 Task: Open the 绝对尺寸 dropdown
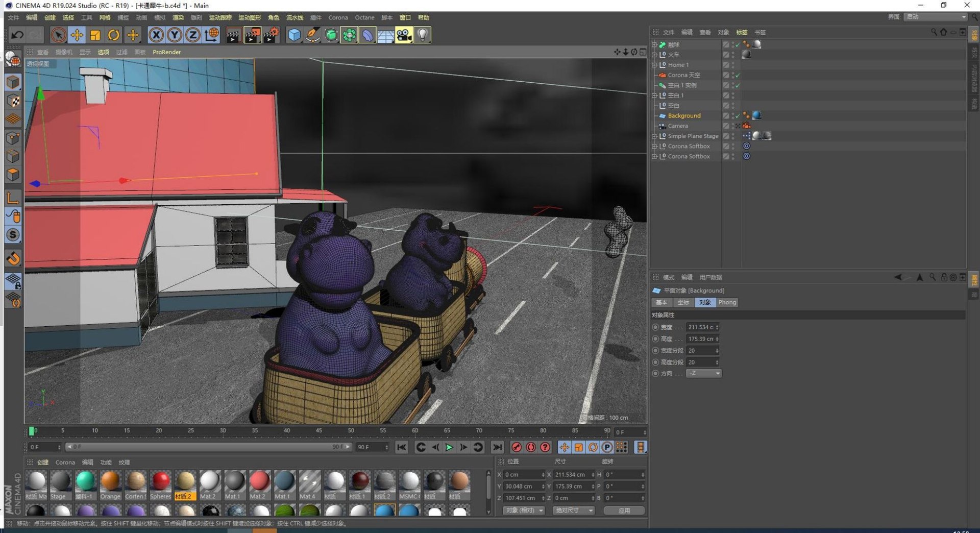coord(574,511)
